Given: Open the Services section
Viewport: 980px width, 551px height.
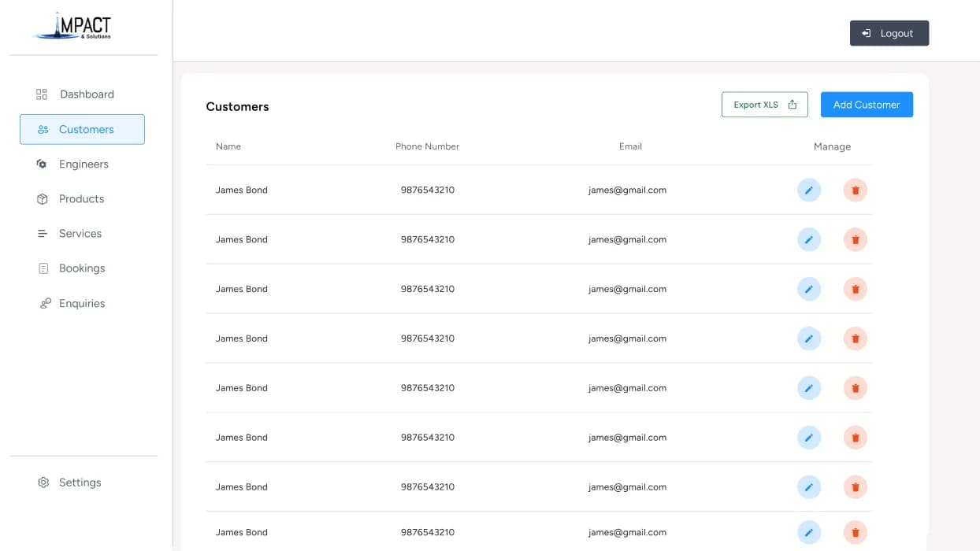Looking at the screenshot, I should pos(70,233).
